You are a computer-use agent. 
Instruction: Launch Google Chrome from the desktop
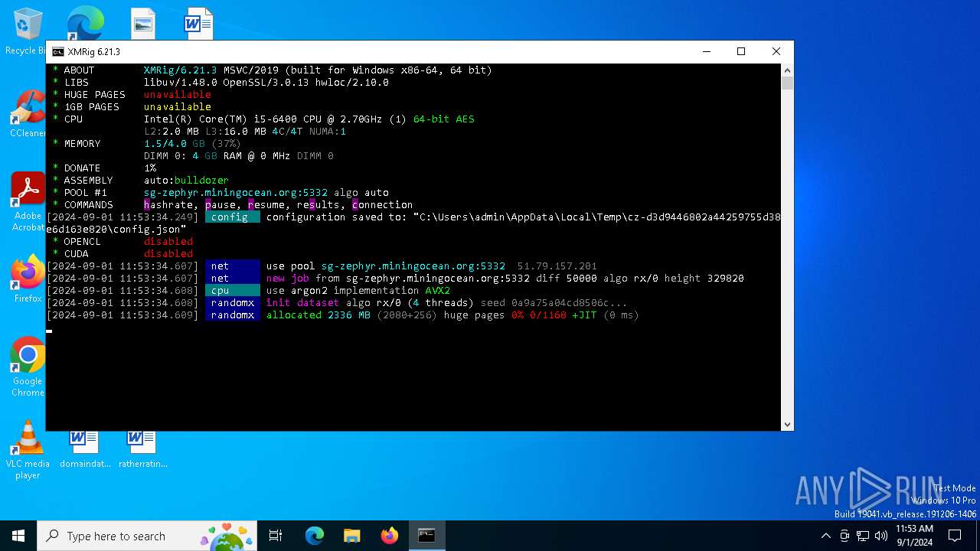(28, 367)
